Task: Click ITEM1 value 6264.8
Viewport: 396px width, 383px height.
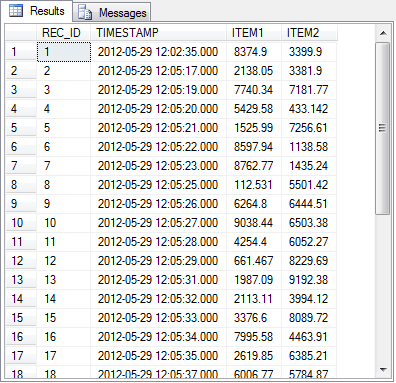Action: (x=250, y=204)
